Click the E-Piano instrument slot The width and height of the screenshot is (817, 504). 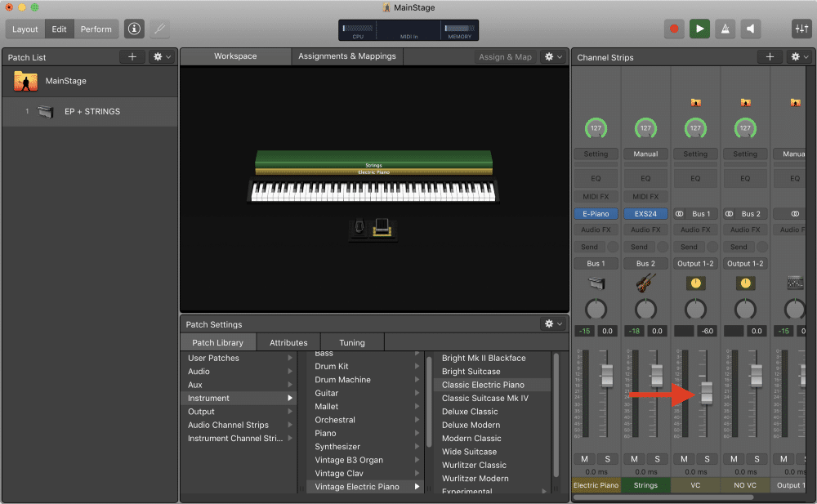coord(596,214)
